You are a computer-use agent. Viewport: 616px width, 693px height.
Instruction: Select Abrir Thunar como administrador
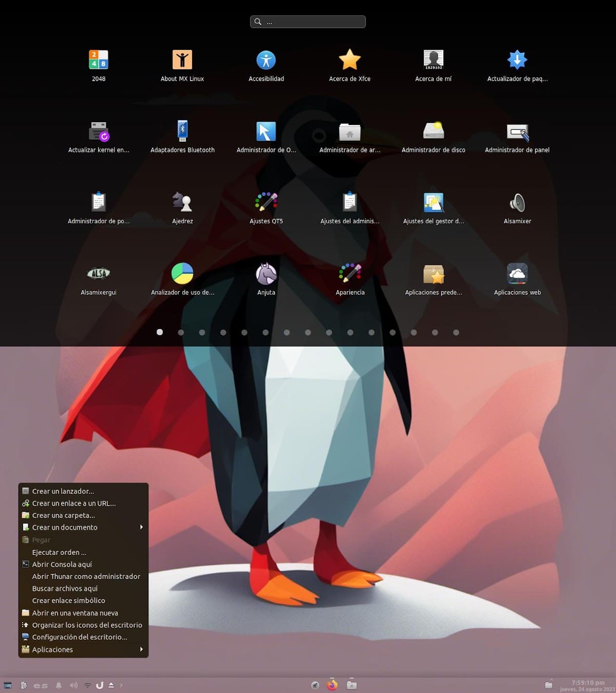[x=83, y=576]
